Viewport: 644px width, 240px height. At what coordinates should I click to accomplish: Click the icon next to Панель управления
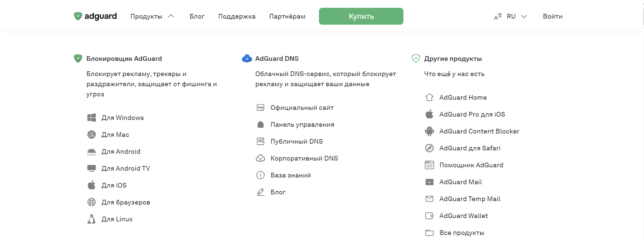[261, 124]
